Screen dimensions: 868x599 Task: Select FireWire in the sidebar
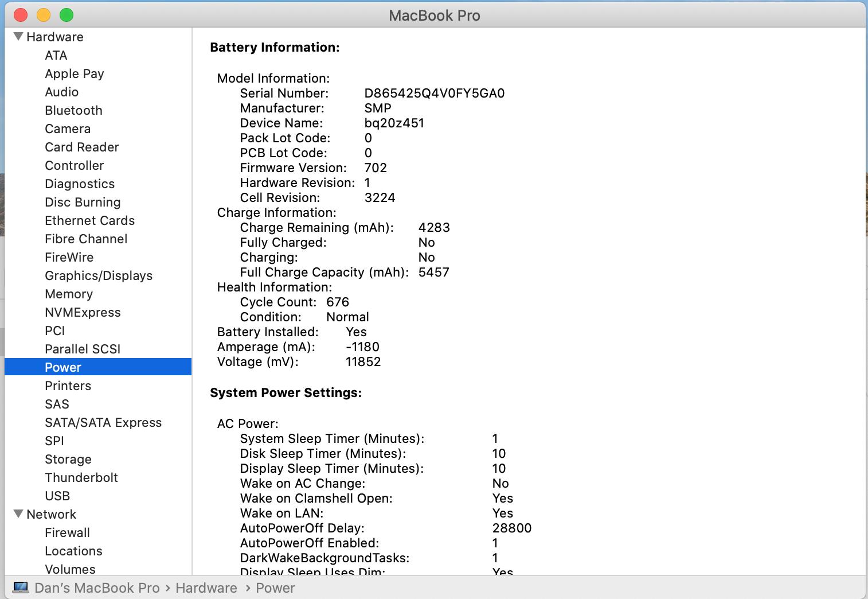pos(69,257)
